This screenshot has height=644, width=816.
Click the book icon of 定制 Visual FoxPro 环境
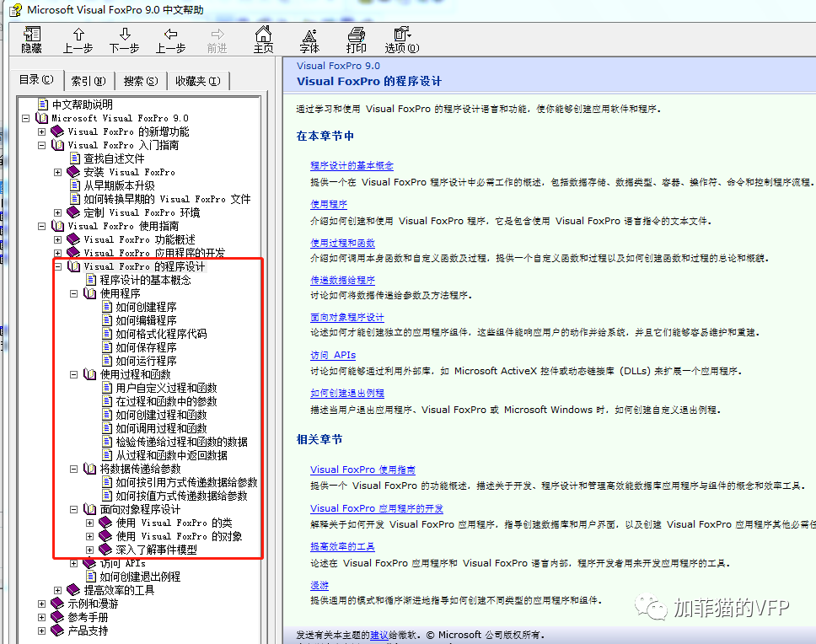pyautogui.click(x=73, y=212)
